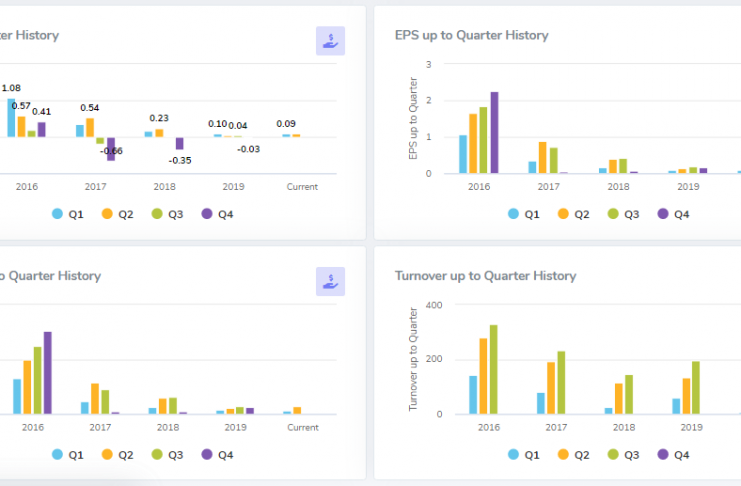Click the blue 1.08 bar for 2016

[x=12, y=118]
